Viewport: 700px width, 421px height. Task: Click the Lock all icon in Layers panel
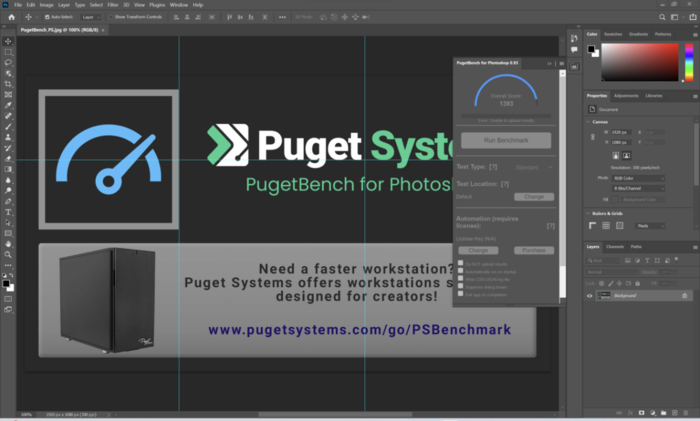pos(638,283)
